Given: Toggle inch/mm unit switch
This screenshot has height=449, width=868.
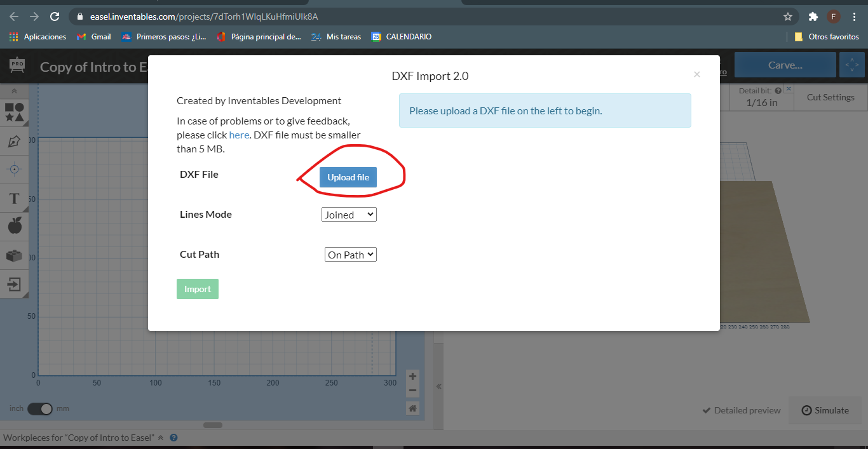Looking at the screenshot, I should click(40, 408).
